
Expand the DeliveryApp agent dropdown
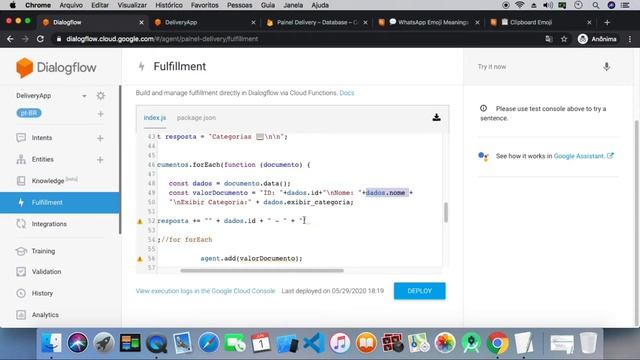pyautogui.click(x=84, y=96)
